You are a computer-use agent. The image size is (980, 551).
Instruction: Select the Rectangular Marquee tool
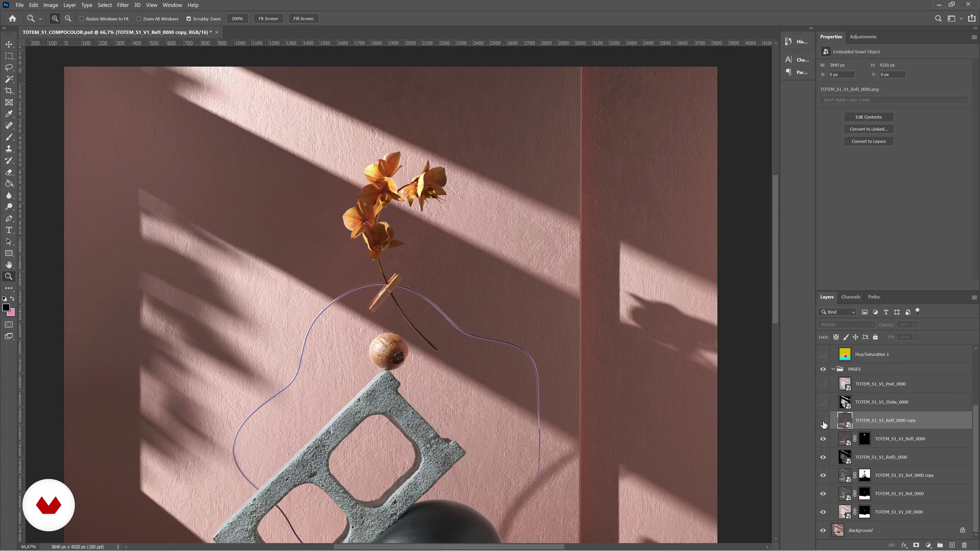9,56
